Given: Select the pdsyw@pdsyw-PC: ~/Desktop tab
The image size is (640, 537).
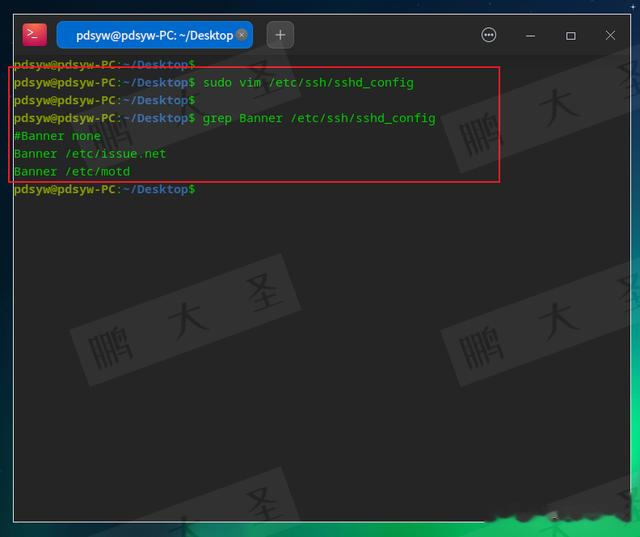Looking at the screenshot, I should [154, 35].
